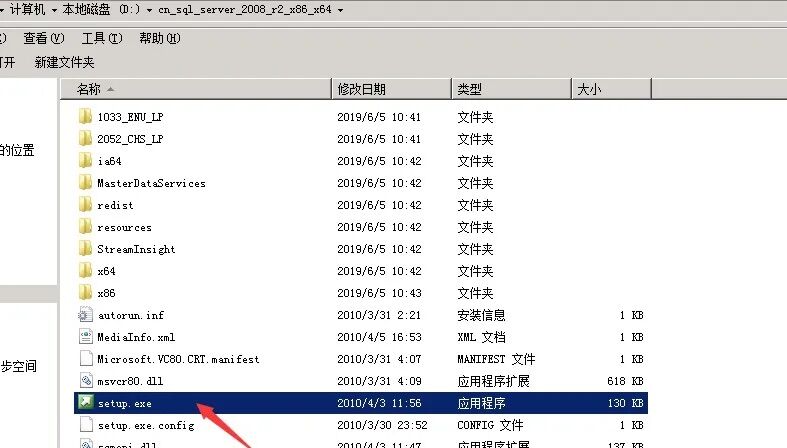787x448 pixels.
Task: Sort files by 大小 column header
Action: [609, 89]
